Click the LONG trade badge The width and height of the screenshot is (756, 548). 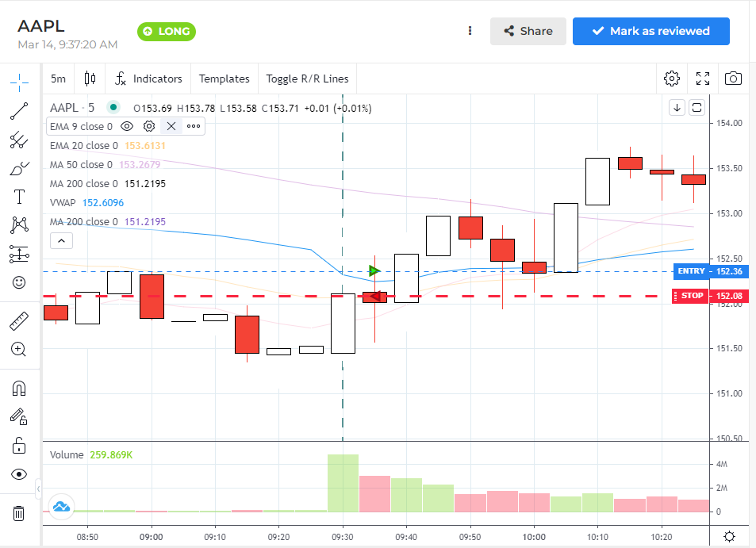tap(167, 32)
